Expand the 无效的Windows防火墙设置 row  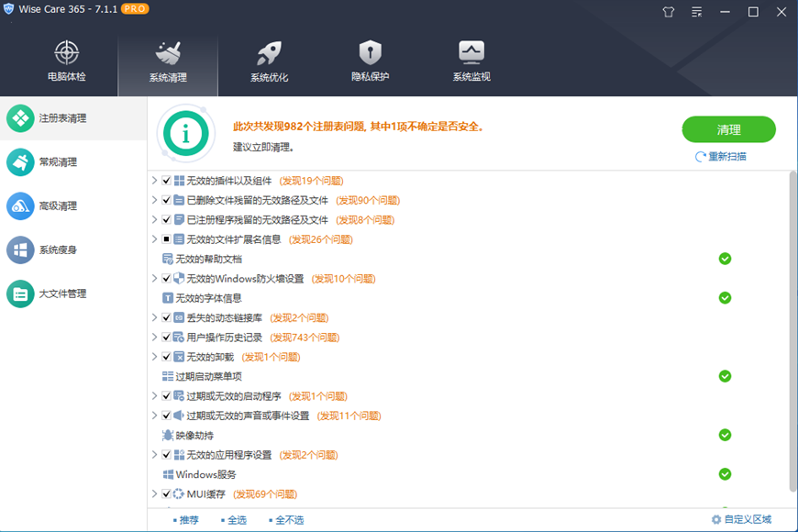point(154,279)
